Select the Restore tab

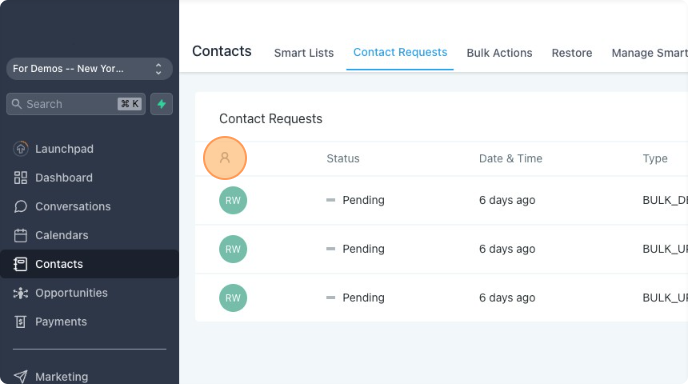tap(572, 53)
